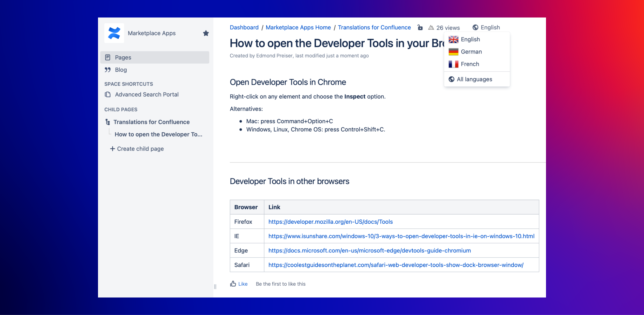Select the French flag icon
Viewport: 644px width, 315px height.
[453, 64]
